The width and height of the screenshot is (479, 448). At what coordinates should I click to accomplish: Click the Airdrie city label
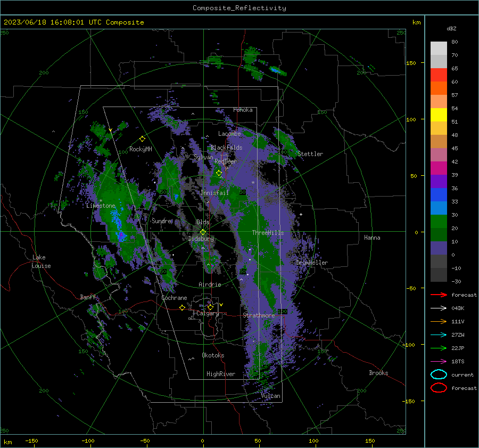[210, 284]
